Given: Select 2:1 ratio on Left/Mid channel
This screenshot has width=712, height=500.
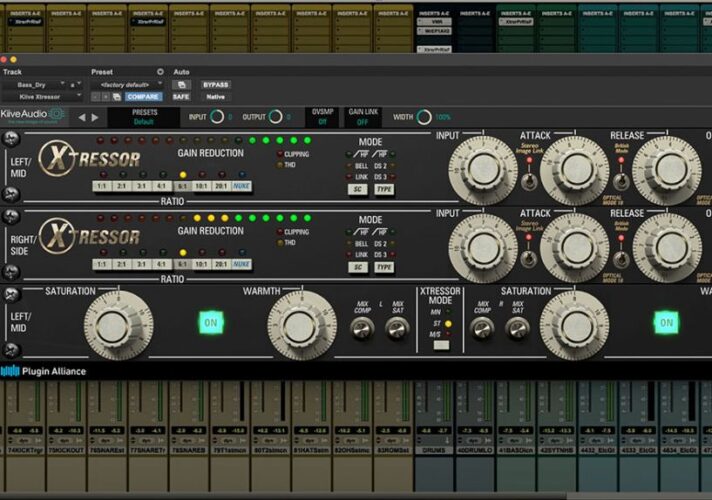Looking at the screenshot, I should tap(122, 186).
